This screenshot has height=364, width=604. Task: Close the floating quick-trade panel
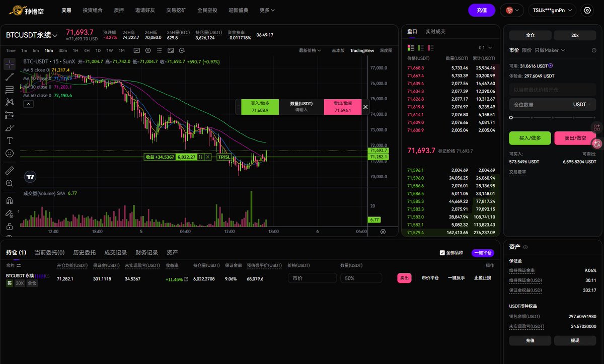[365, 107]
